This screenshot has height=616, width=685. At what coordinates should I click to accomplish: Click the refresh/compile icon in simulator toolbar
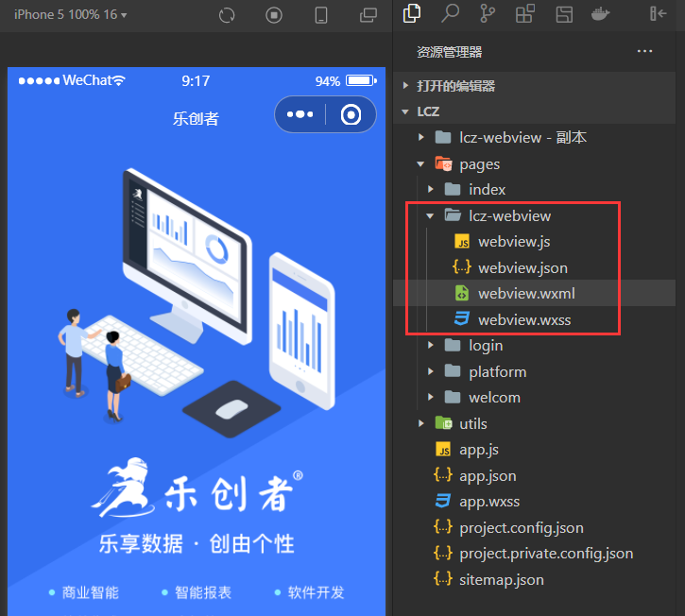click(227, 15)
